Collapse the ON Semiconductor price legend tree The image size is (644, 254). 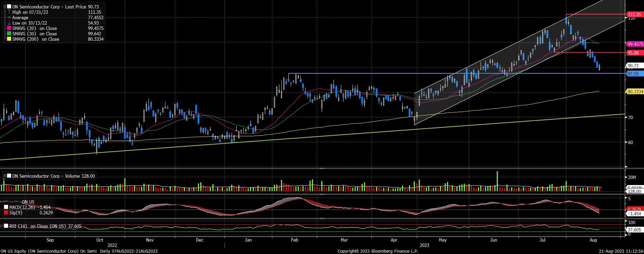click(5, 7)
